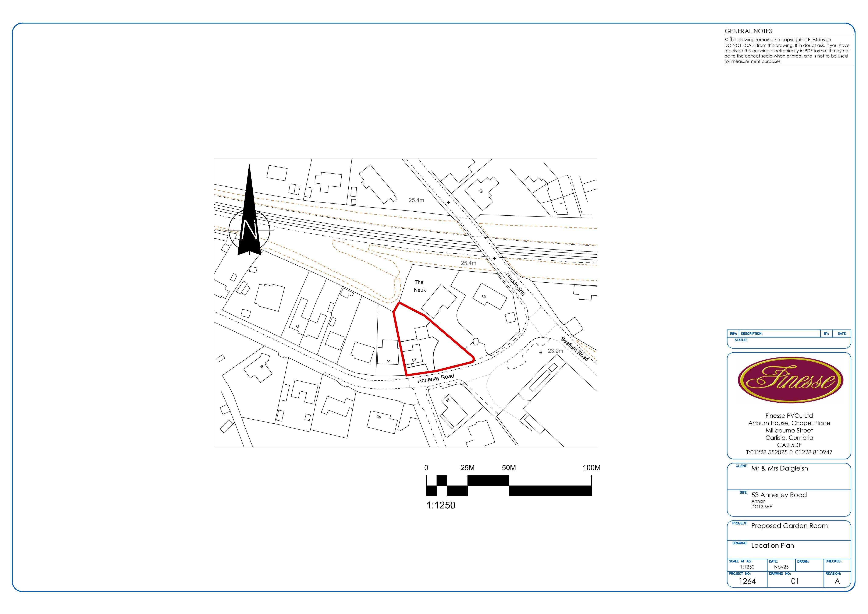The width and height of the screenshot is (868, 614).
Task: Click the "Carlisle, Cumbria" address line
Action: (x=789, y=438)
